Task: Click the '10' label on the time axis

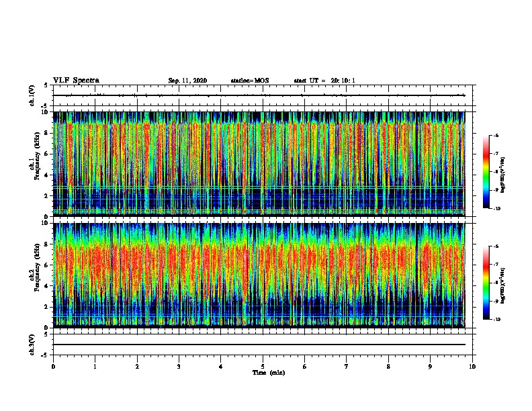Action: coord(472,367)
